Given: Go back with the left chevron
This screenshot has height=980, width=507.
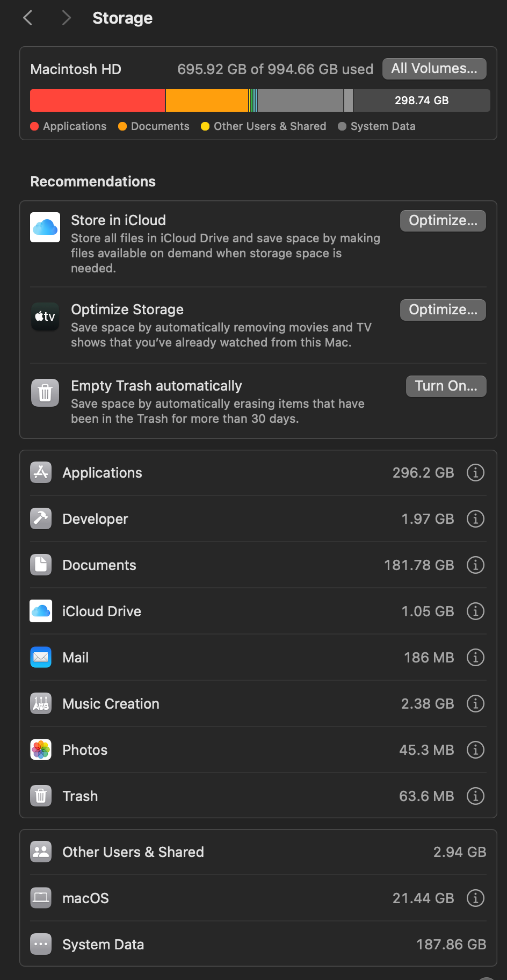Looking at the screenshot, I should [x=28, y=18].
